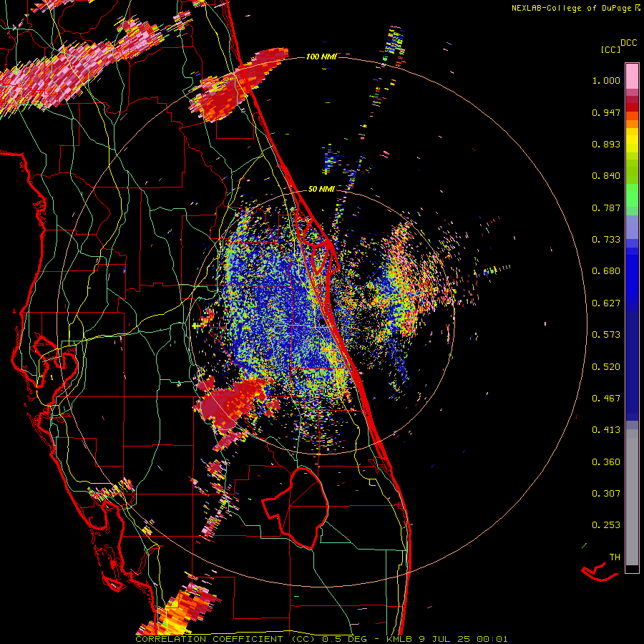Select the 0.680 scale value
The height and width of the screenshot is (644, 644).
coord(606,271)
